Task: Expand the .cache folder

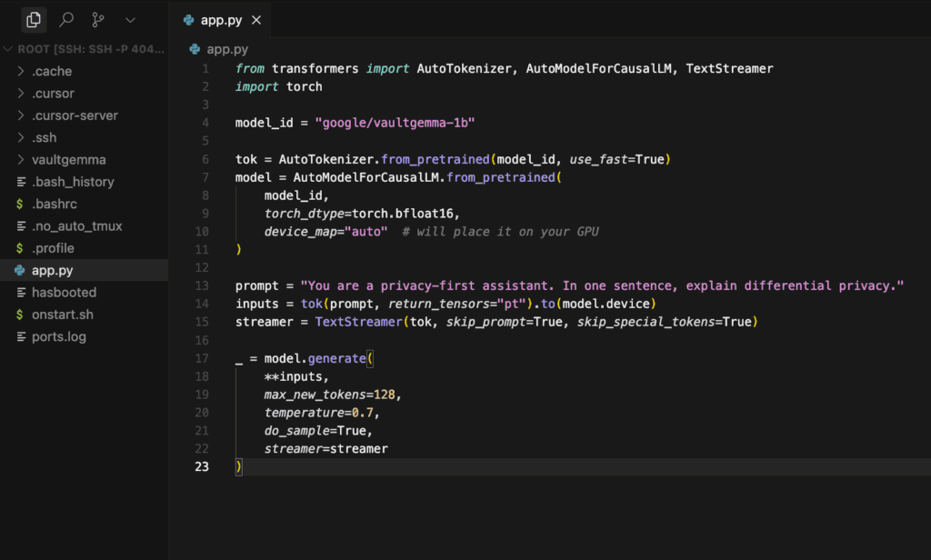Action: coord(85,71)
